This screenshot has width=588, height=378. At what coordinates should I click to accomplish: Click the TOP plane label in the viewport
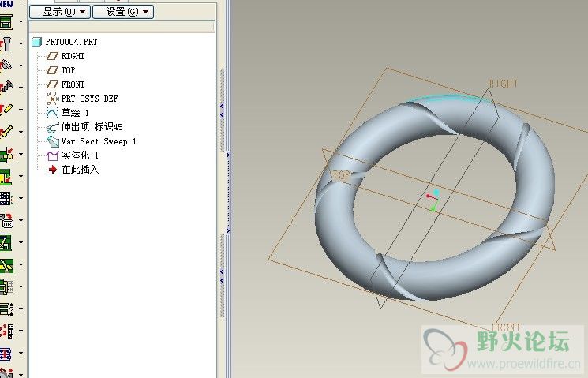(x=340, y=175)
